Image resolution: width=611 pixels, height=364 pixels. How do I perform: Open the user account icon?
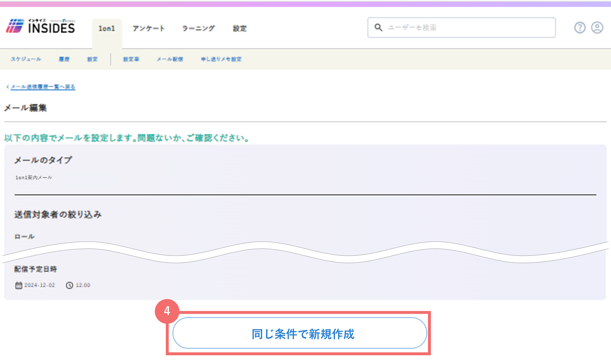(597, 27)
